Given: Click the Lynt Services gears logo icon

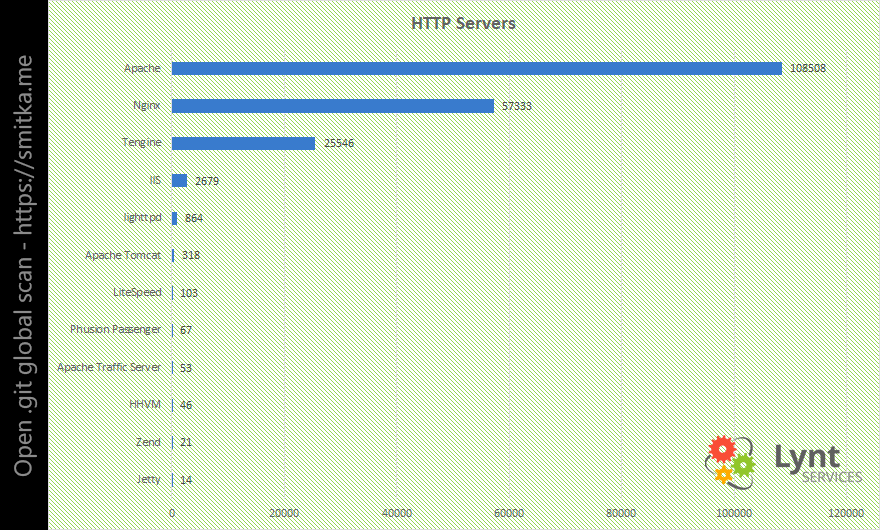Looking at the screenshot, I should (730, 462).
